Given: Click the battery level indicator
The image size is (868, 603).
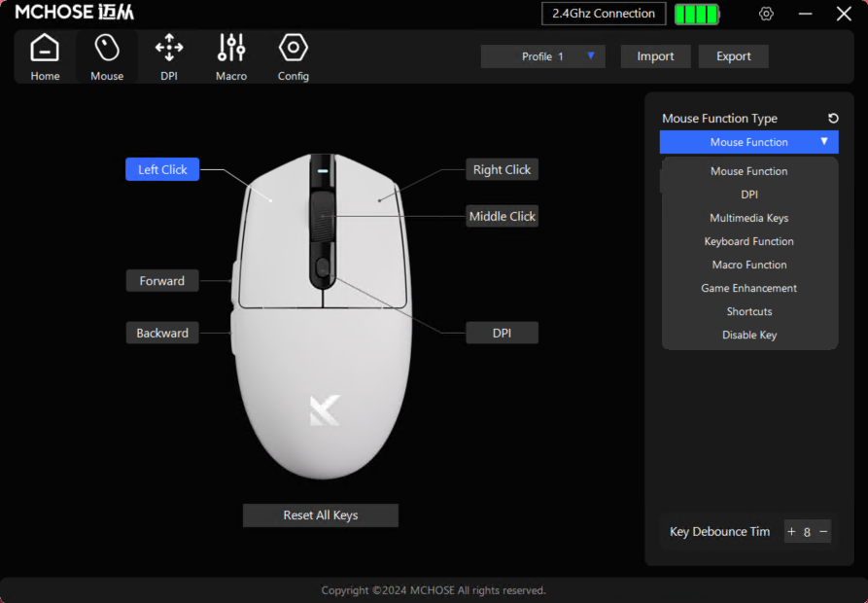Looking at the screenshot, I should (697, 14).
